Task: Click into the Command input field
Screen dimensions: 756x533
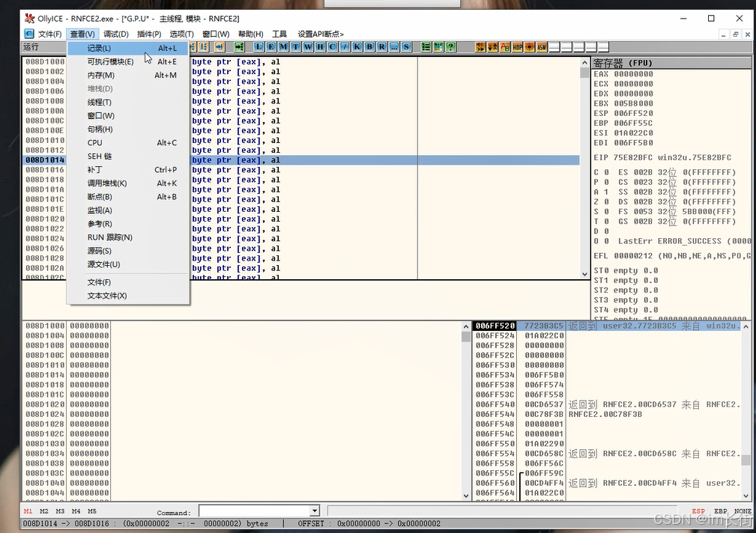Action: point(255,511)
